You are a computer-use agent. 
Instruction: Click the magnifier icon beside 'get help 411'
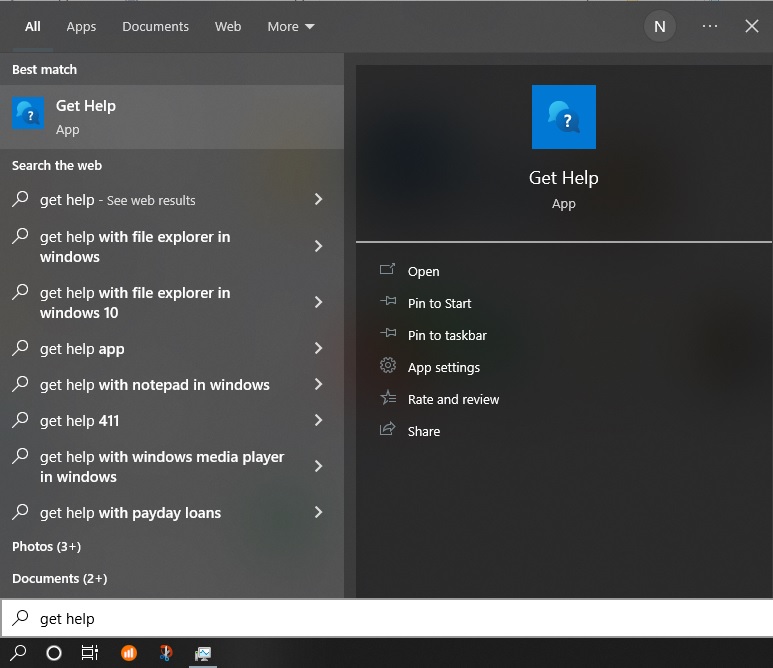pos(20,420)
